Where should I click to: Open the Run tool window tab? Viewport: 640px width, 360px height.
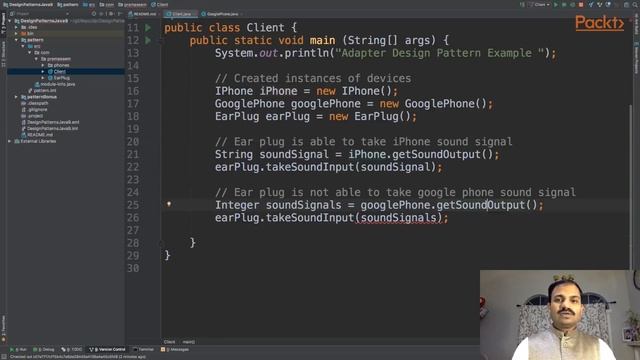coord(18,350)
